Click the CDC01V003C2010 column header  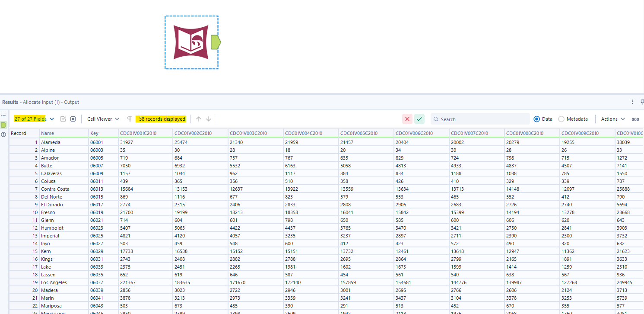pos(256,133)
